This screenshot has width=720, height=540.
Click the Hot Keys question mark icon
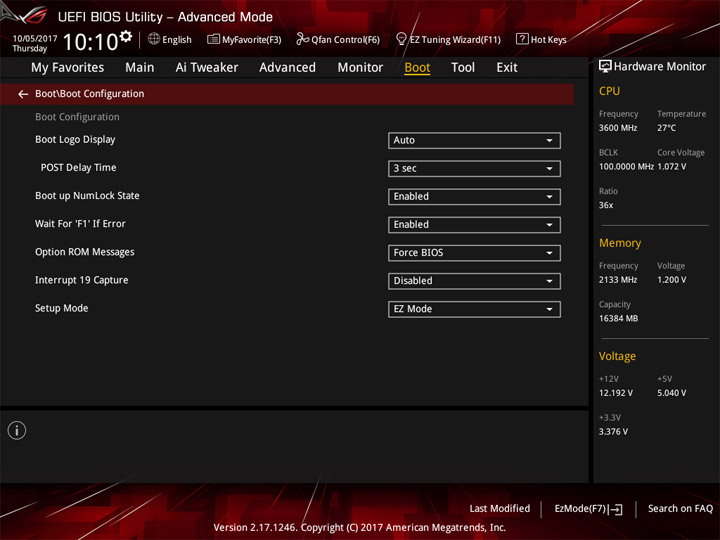(522, 39)
